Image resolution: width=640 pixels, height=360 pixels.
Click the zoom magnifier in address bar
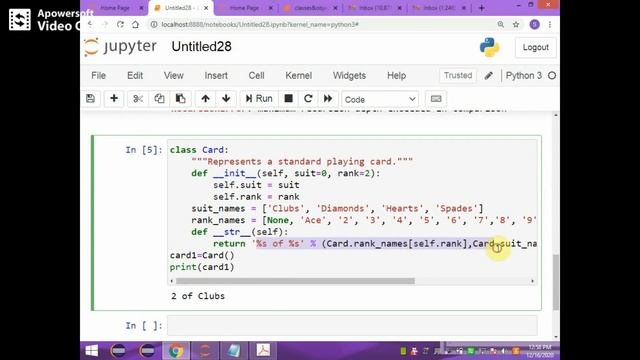(500, 24)
